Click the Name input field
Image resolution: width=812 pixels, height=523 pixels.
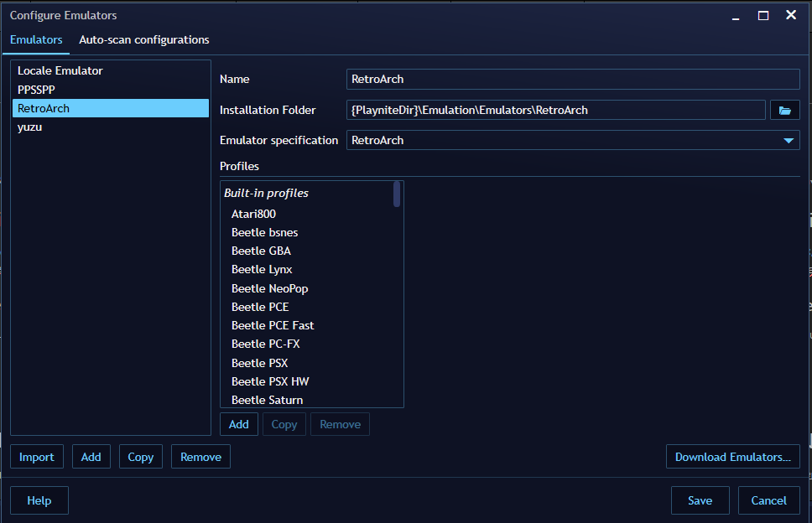[x=572, y=80]
